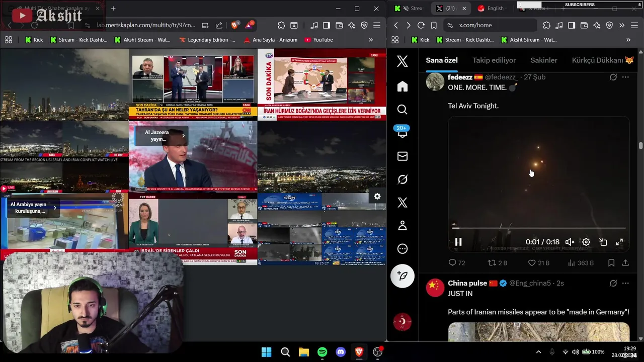Screen dimensions: 644x362
Task: Open Brave main menu in x.com window
Action: pos(634,25)
